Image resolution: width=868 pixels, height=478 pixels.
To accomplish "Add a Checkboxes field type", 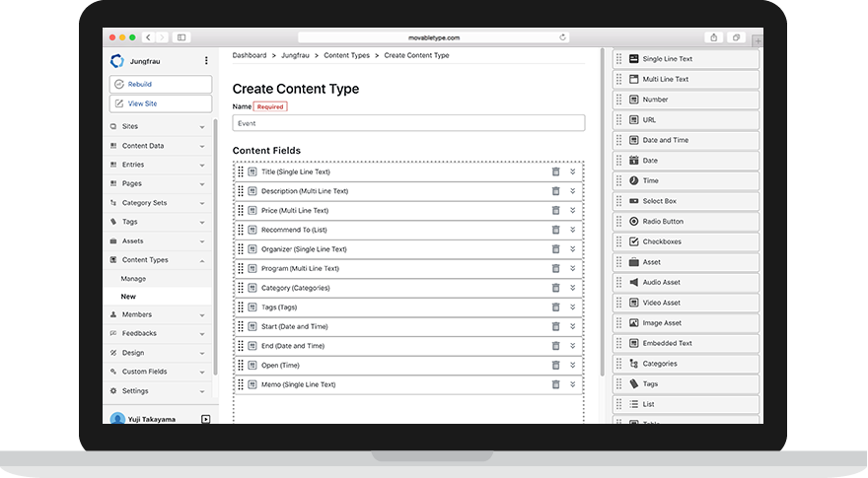I will [x=686, y=241].
